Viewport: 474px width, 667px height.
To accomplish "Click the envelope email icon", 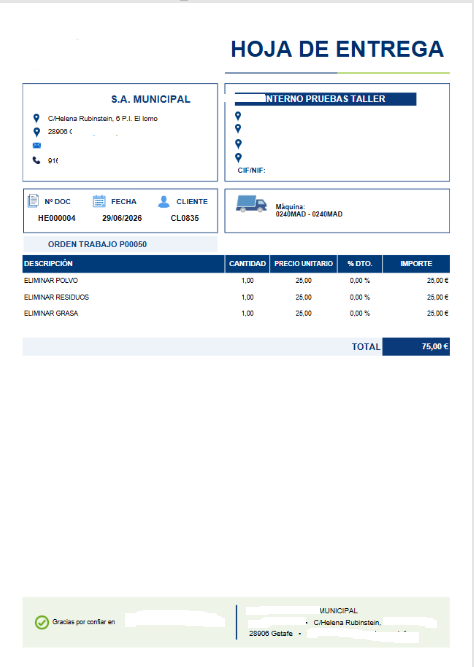I will pos(37,145).
